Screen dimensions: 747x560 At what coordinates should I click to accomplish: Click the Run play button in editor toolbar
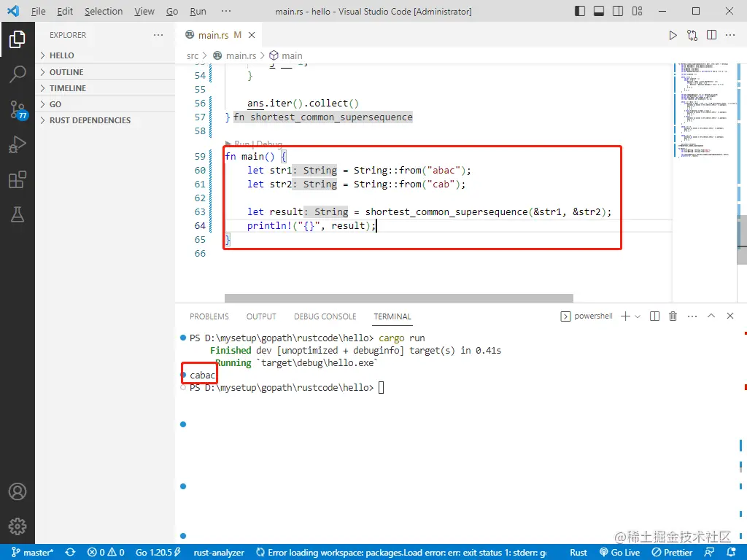pyautogui.click(x=673, y=35)
